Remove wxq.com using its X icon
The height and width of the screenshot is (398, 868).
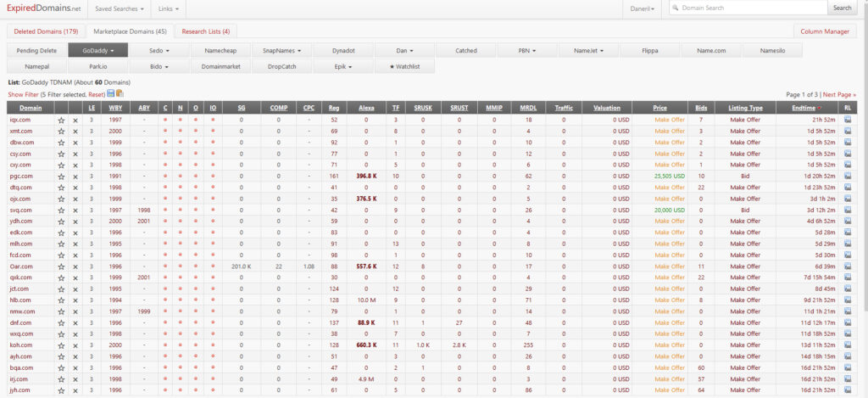pos(75,334)
